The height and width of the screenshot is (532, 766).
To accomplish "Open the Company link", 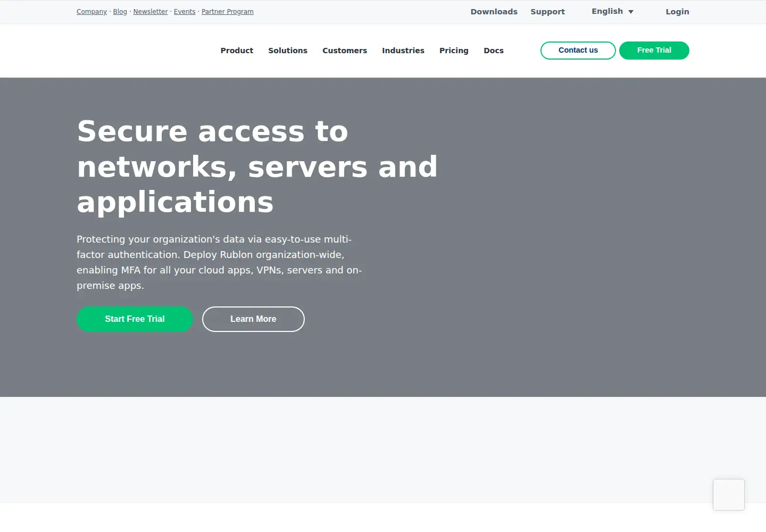I will tap(91, 12).
